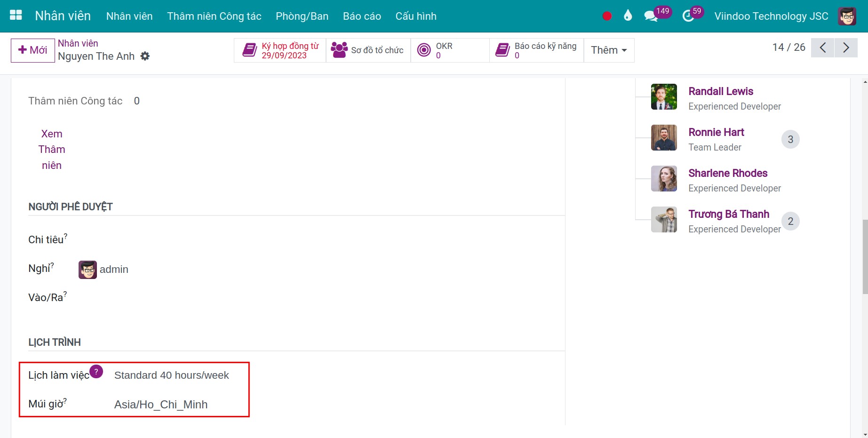Open Sơ đồ tổ chức button
The height and width of the screenshot is (438, 868).
tap(368, 50)
